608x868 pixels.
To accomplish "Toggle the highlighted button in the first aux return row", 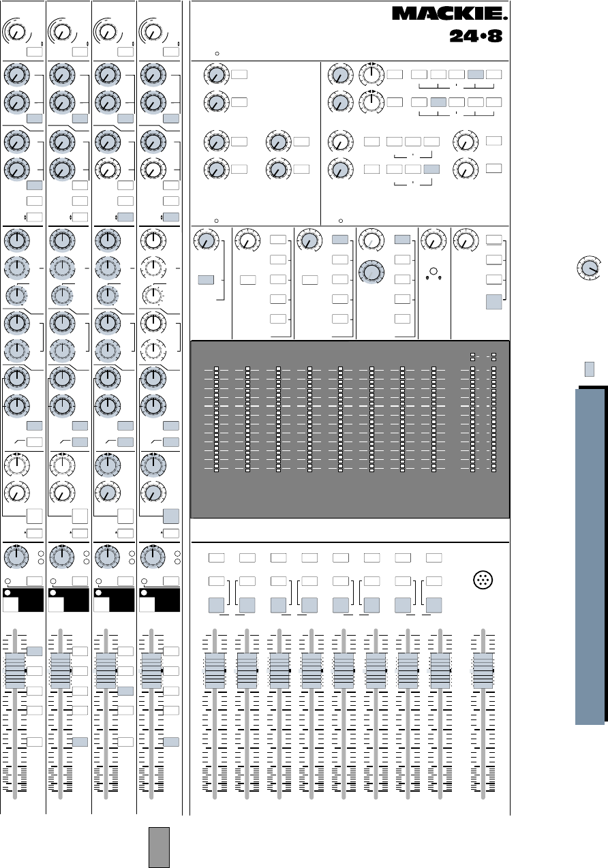I will click(476, 74).
